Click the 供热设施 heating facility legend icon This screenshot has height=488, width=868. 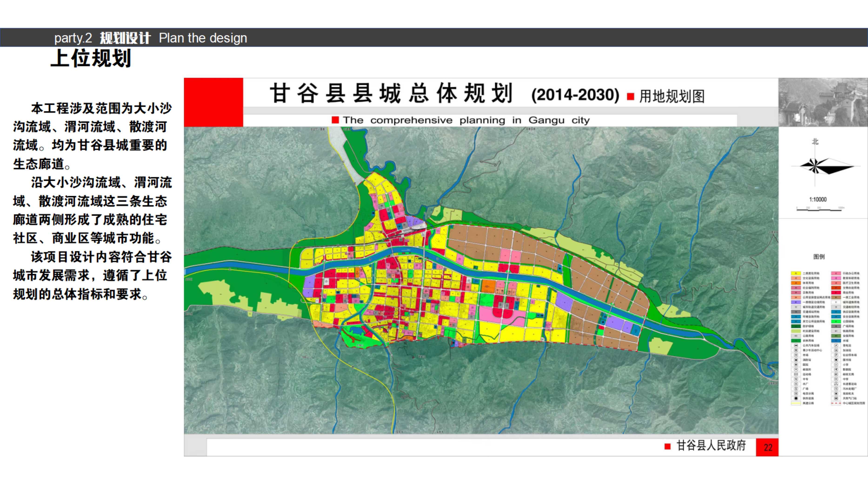pos(796,398)
